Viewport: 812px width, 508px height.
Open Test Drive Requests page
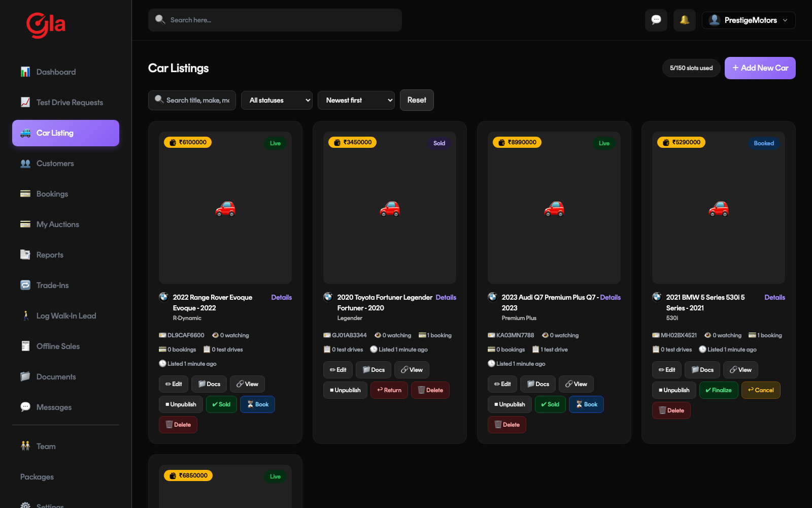coord(65,103)
